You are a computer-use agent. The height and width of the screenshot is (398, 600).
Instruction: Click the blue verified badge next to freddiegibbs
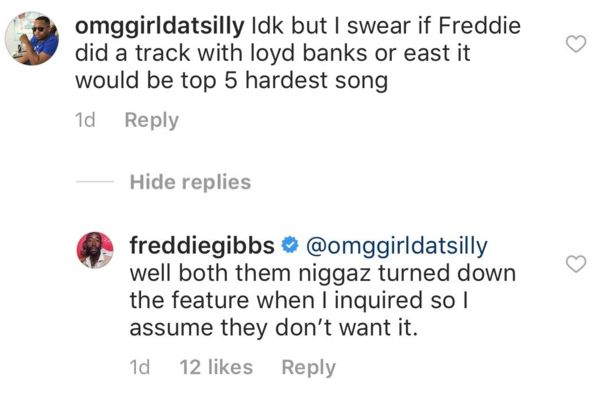(290, 246)
